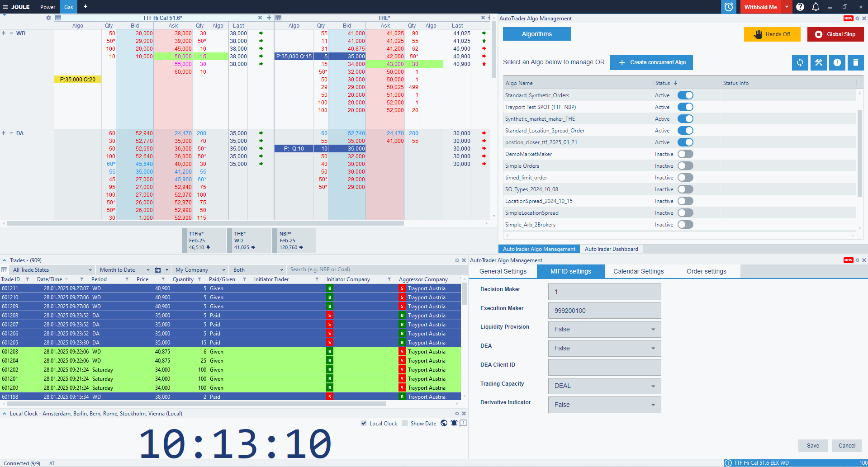Enable the DemoMarketMaker algo toggle

[685, 154]
